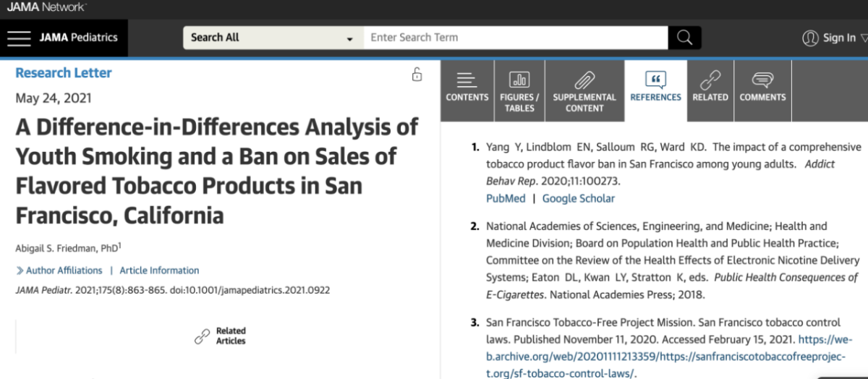
Task: Click the Article Information link
Action: (159, 271)
